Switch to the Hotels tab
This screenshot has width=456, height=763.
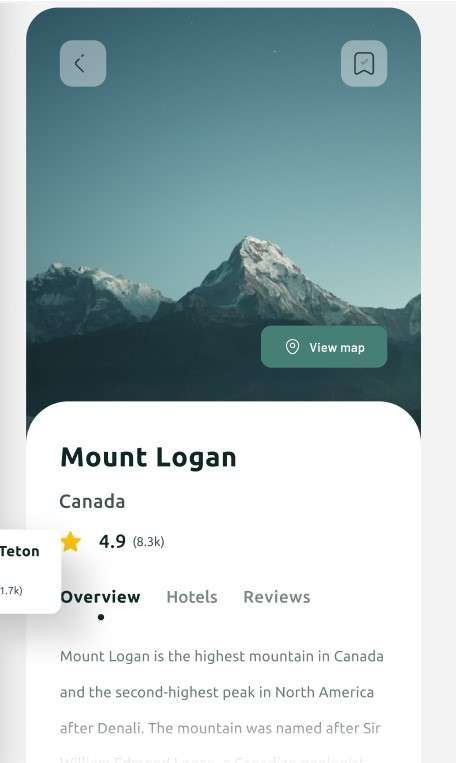tap(192, 597)
